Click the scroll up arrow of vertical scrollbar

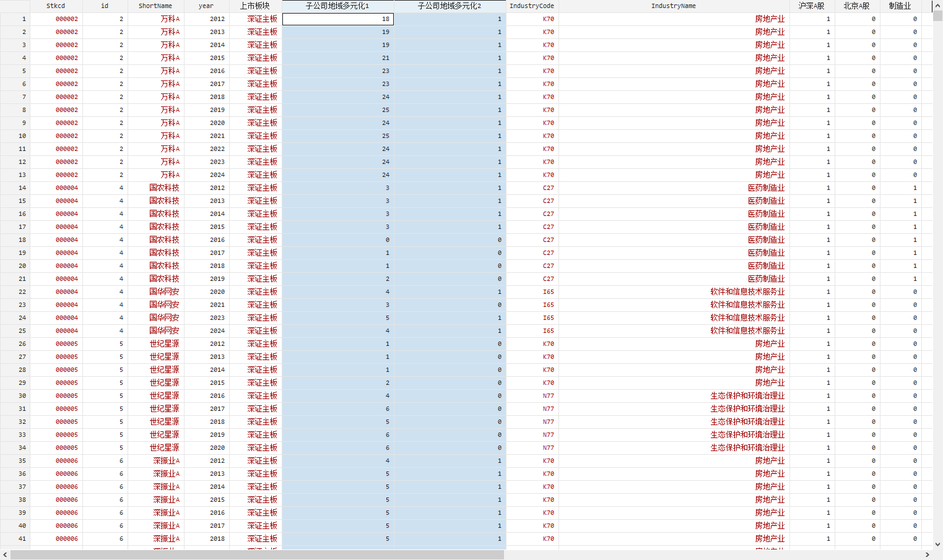[937, 6]
